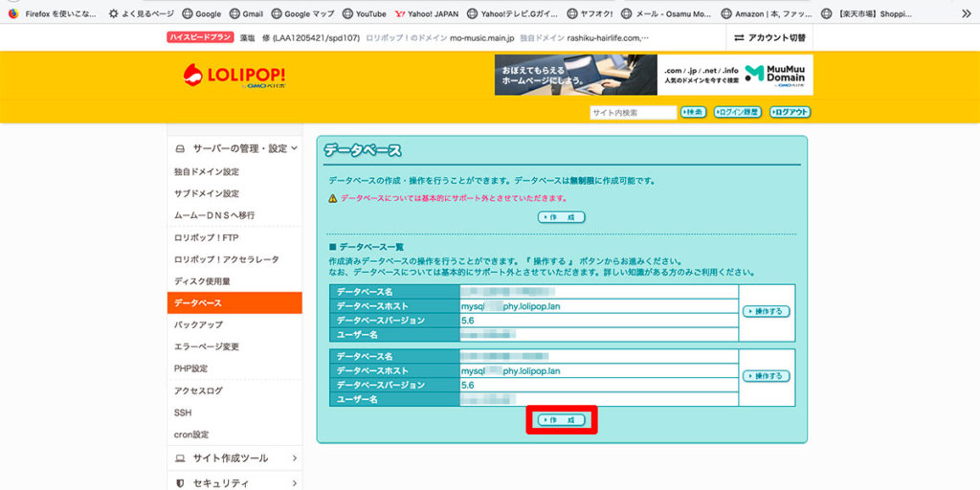Open ログイン履歴 login history
This screenshot has width=980, height=490.
pos(737,112)
